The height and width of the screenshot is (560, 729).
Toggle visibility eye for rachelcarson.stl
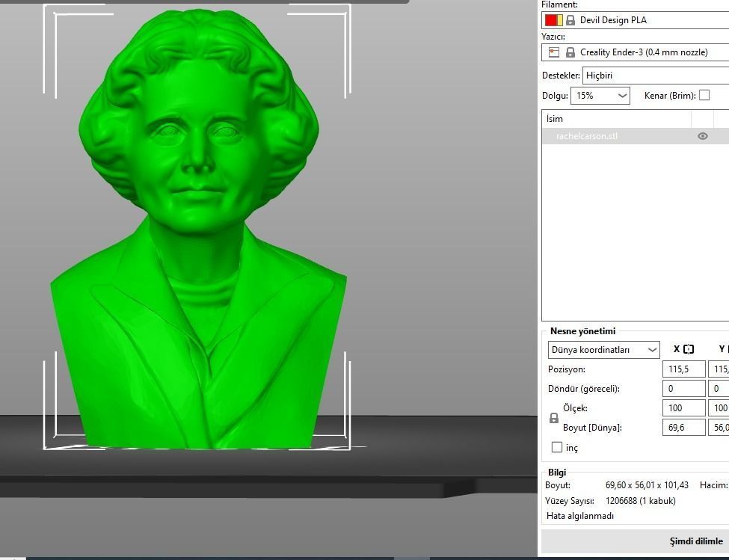click(x=703, y=136)
